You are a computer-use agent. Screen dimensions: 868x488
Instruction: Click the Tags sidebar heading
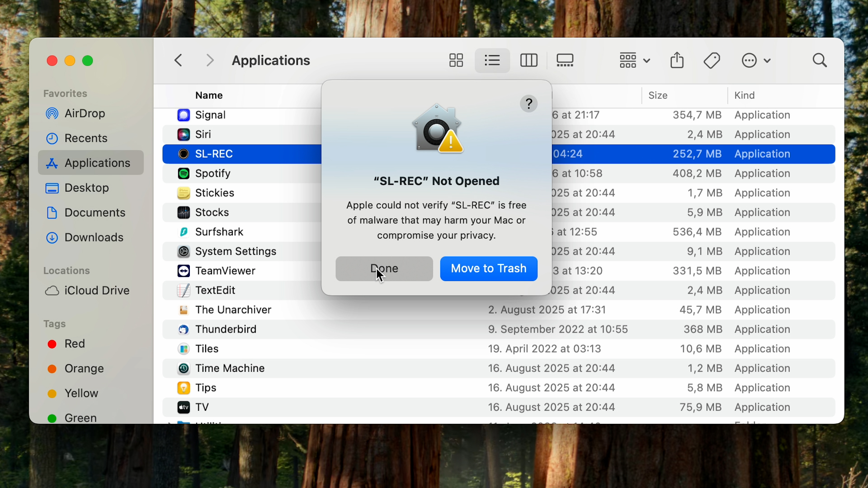tap(54, 324)
